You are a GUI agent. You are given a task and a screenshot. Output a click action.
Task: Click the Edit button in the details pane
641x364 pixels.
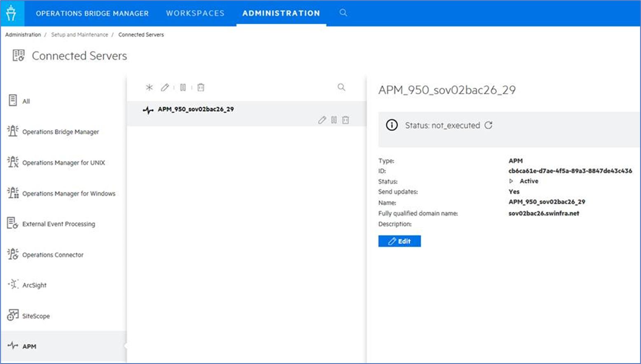[x=399, y=241]
